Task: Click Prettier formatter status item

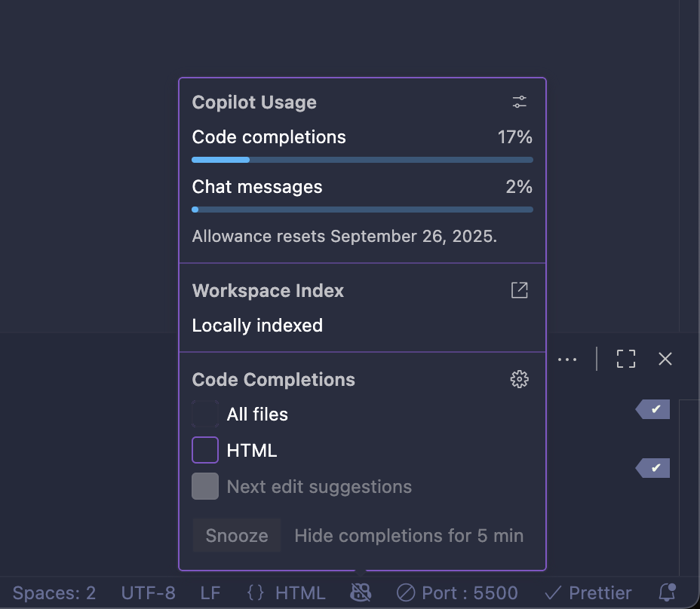Action: tap(588, 593)
